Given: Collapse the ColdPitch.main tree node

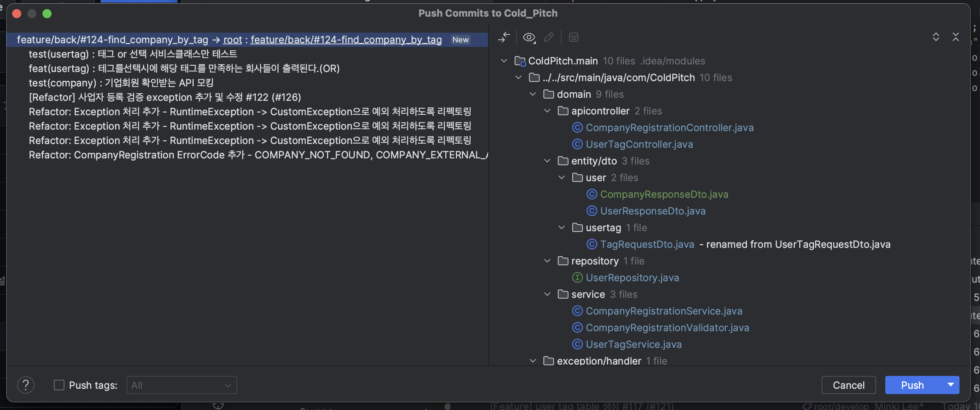Looking at the screenshot, I should (x=504, y=61).
